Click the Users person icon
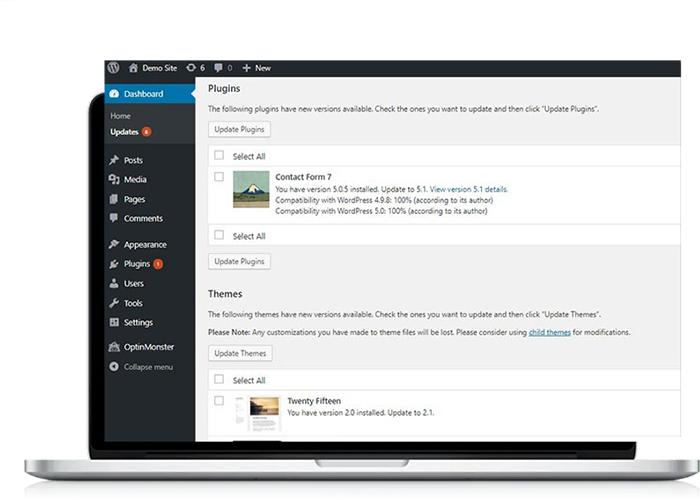 click(x=114, y=283)
